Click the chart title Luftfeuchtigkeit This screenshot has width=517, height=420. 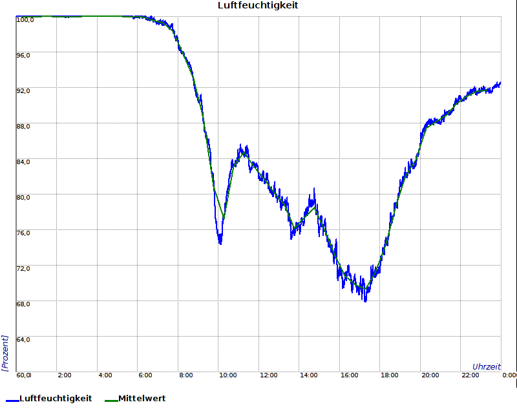[x=258, y=6]
